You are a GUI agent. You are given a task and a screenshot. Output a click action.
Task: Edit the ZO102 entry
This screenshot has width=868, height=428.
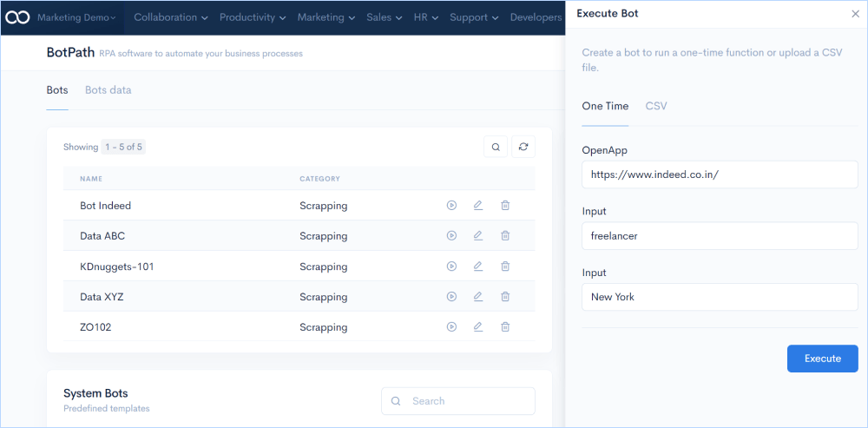click(478, 327)
